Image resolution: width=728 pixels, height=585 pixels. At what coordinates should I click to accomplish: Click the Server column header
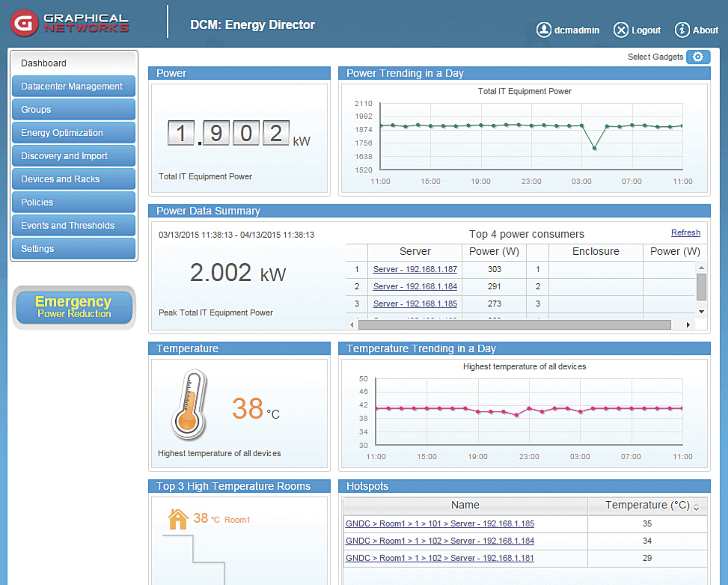415,252
